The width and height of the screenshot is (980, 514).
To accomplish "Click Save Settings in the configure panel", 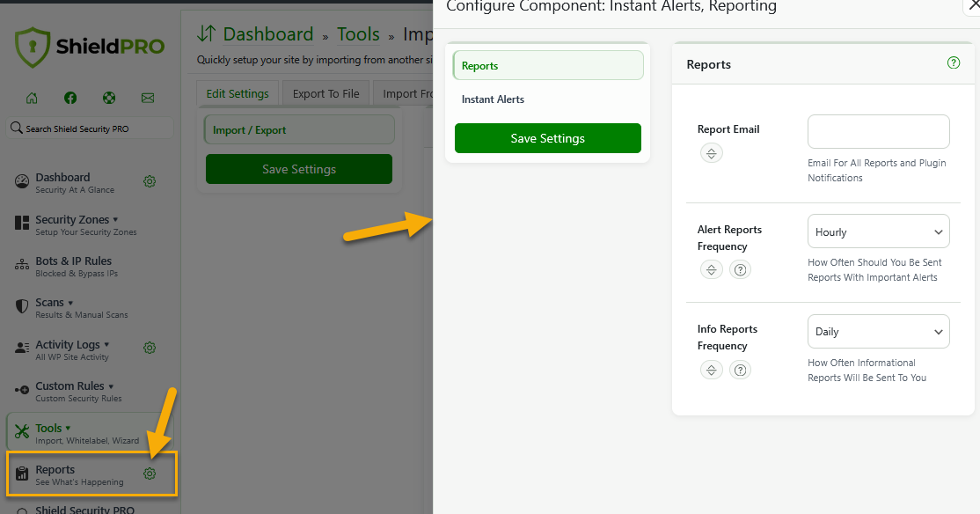I will pyautogui.click(x=548, y=138).
